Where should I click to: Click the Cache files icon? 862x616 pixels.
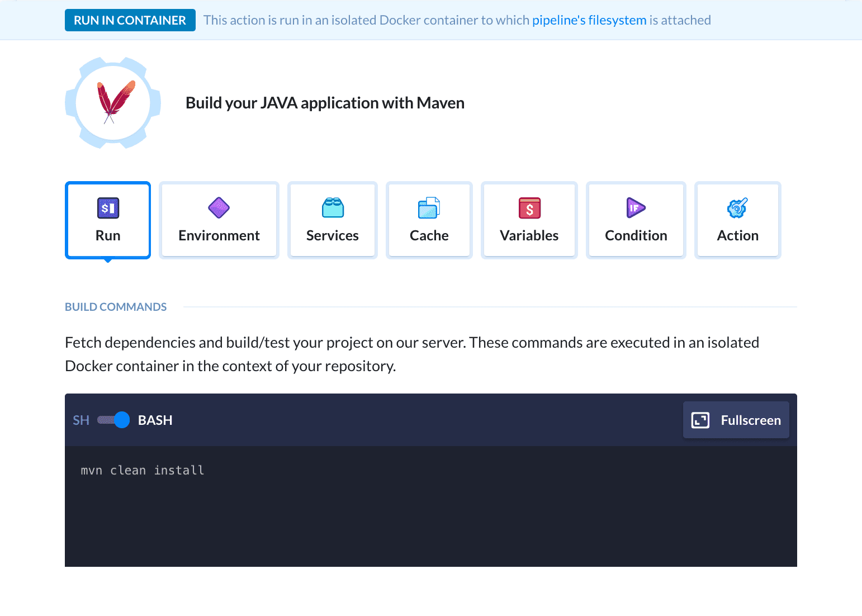pos(429,208)
